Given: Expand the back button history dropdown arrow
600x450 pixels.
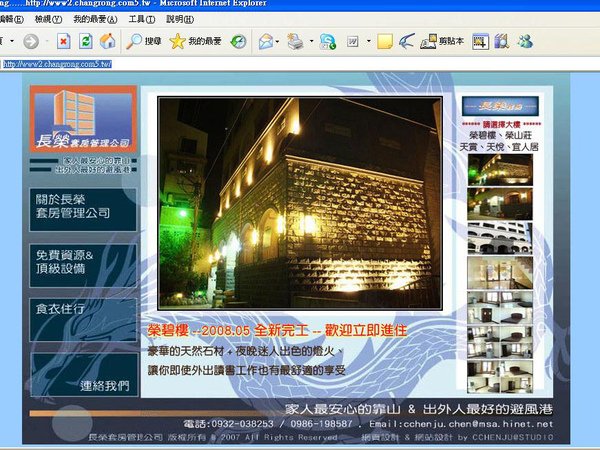Looking at the screenshot, I should (12, 41).
